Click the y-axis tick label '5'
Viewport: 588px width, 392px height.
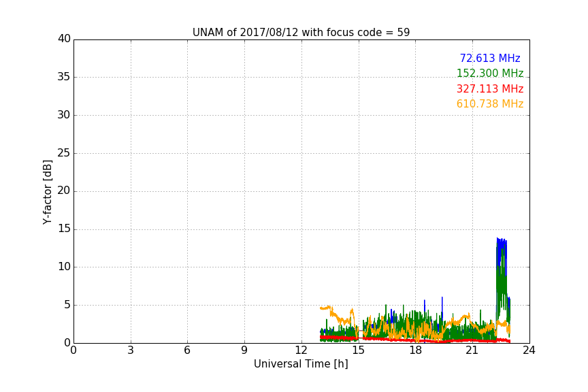coord(67,305)
